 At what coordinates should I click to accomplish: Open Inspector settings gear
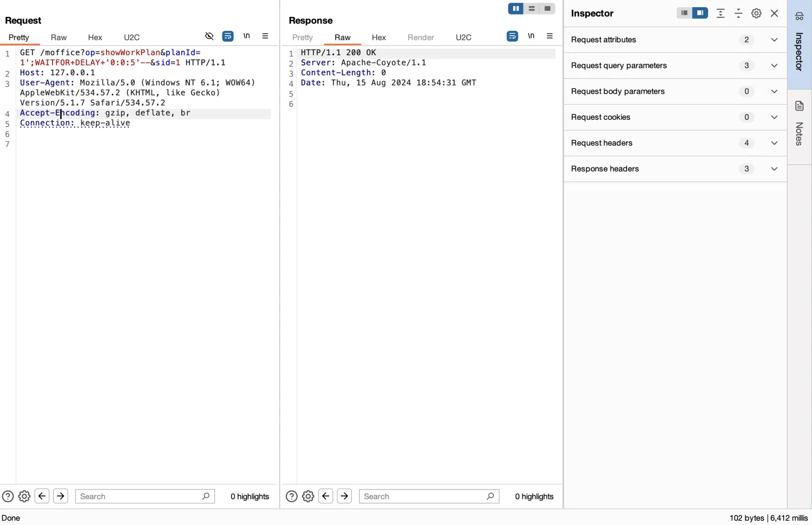point(756,14)
